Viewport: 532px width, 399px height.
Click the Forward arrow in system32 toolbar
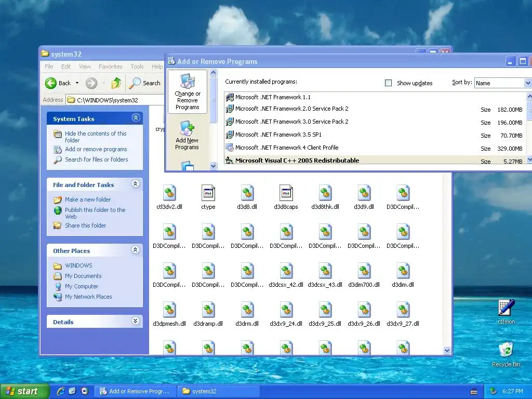tap(91, 83)
